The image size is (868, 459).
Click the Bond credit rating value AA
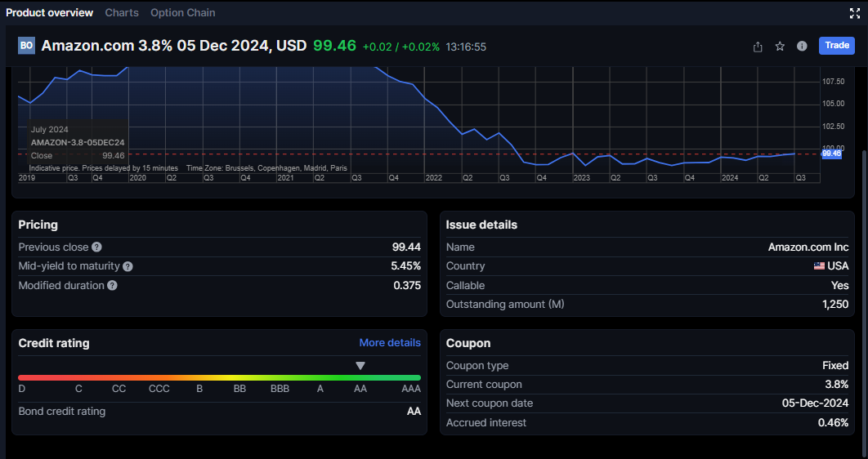[414, 412]
